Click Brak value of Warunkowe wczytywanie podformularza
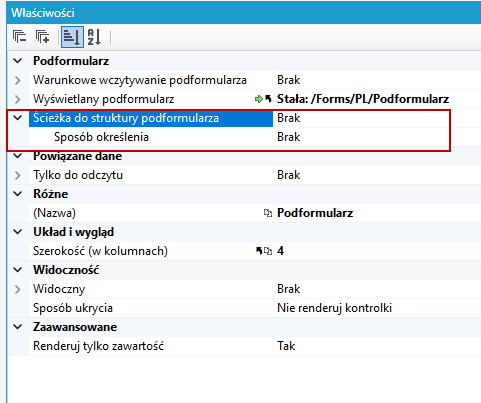 289,80
